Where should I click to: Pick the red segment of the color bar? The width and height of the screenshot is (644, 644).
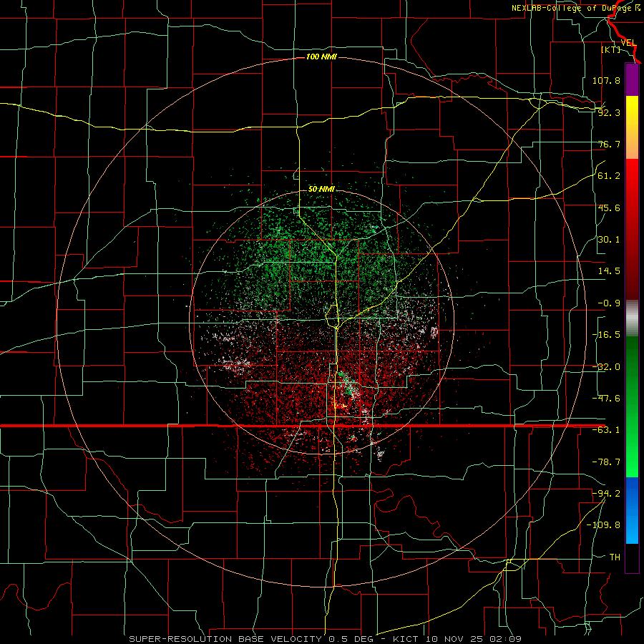632,229
